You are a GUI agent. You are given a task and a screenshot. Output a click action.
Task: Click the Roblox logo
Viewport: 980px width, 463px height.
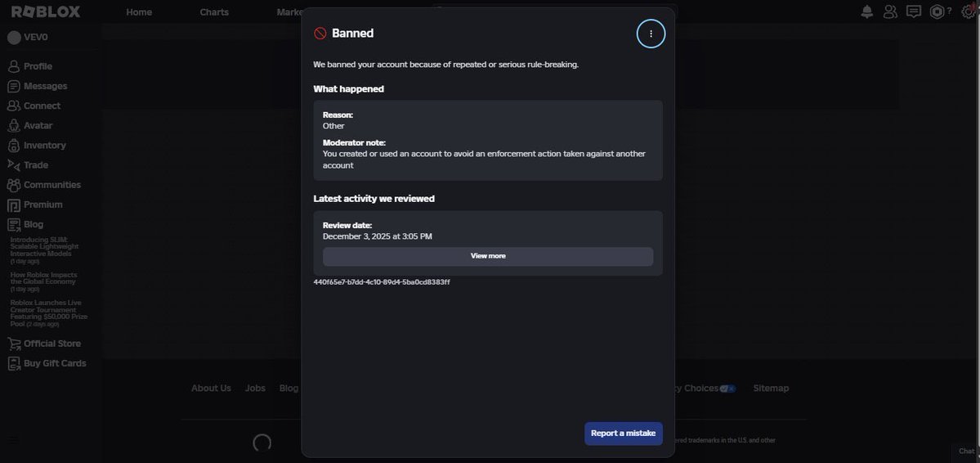pos(46,12)
